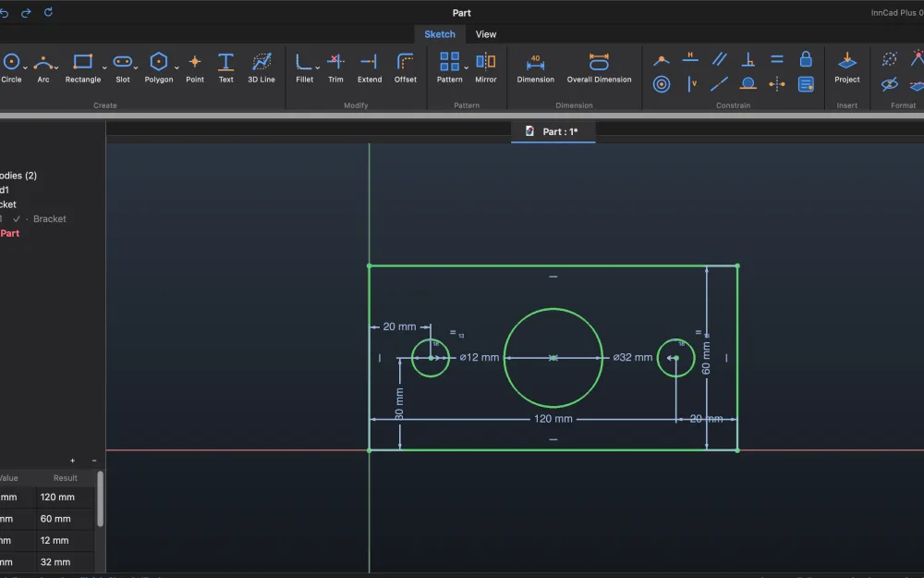Select the Polygon tool
This screenshot has width=924, height=578.
[x=159, y=68]
